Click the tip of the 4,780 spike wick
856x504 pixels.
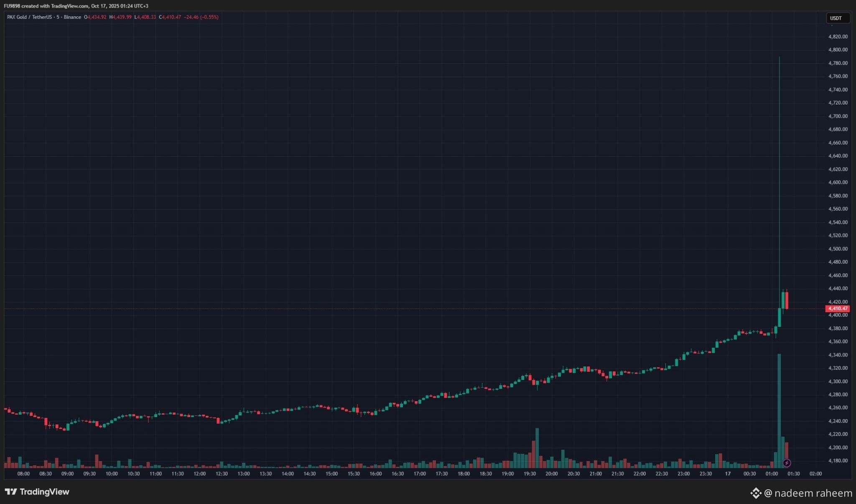(x=779, y=58)
